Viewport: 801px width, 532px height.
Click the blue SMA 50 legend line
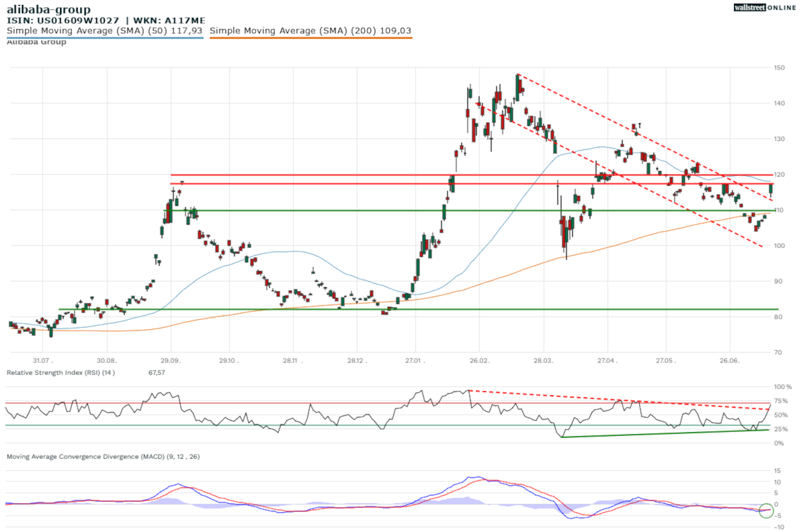click(x=105, y=38)
